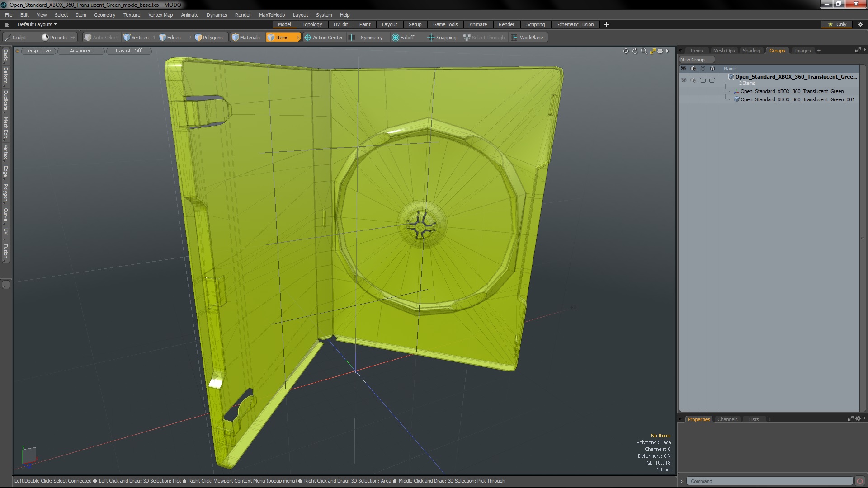This screenshot has width=868, height=488.
Task: Select the Polygons selection mode
Action: (209, 38)
